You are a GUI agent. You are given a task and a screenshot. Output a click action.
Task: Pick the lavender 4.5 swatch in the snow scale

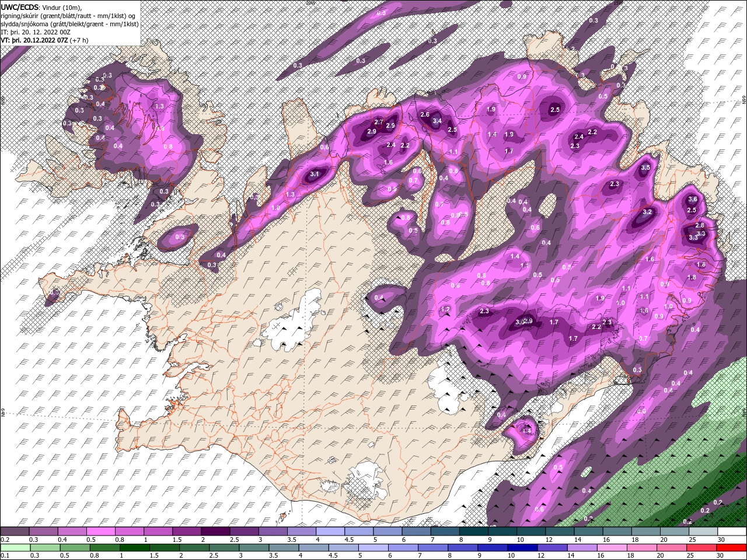359,531
